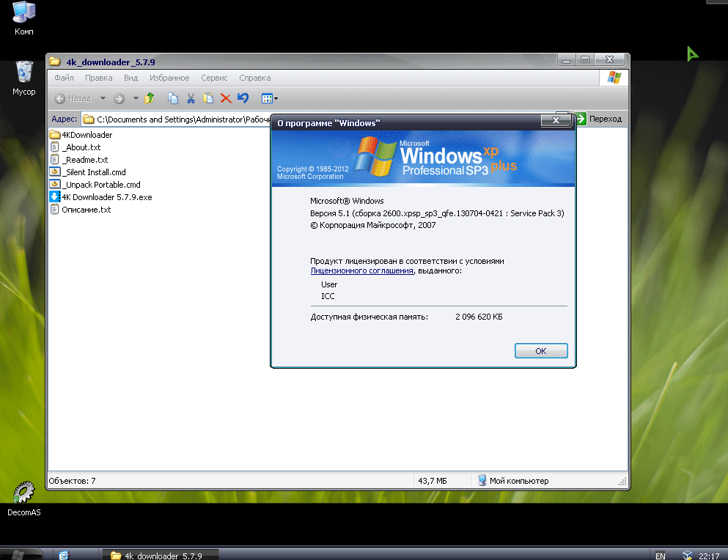Click the Internet Explorer quick launch icon

[x=64, y=556]
